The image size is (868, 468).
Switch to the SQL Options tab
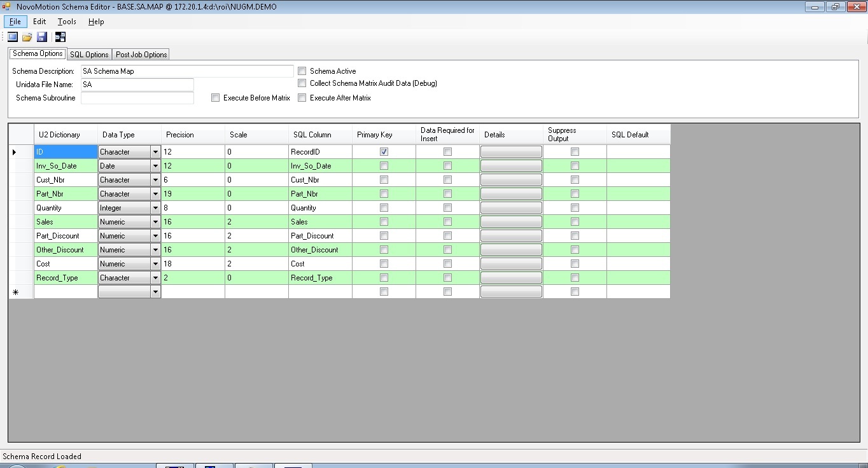[x=89, y=55]
